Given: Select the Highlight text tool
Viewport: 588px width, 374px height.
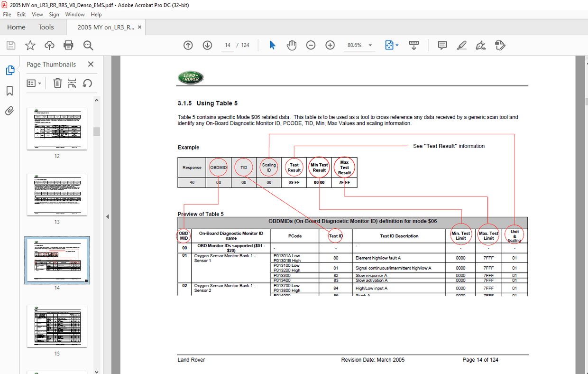Looking at the screenshot, I should (461, 45).
